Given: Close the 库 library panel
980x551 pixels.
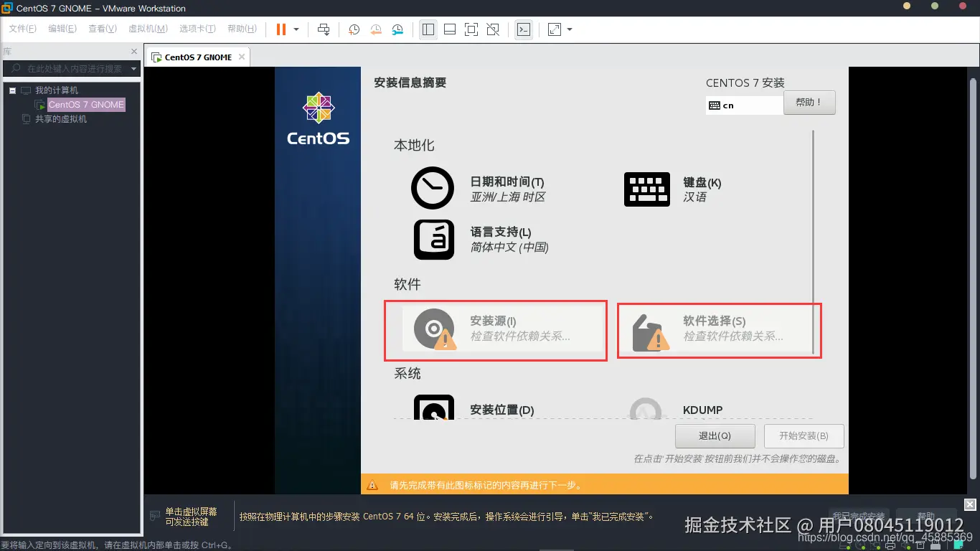Looking at the screenshot, I should click(x=134, y=52).
